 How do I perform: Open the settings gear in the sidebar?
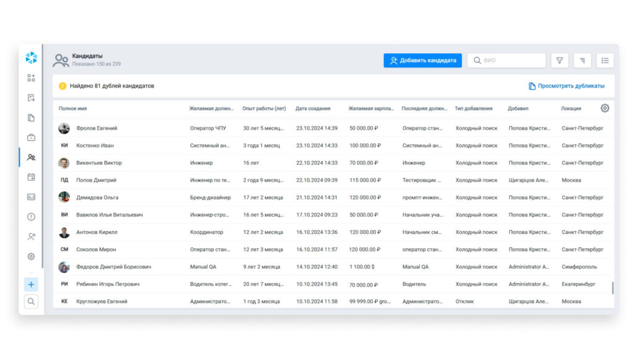coord(31,256)
